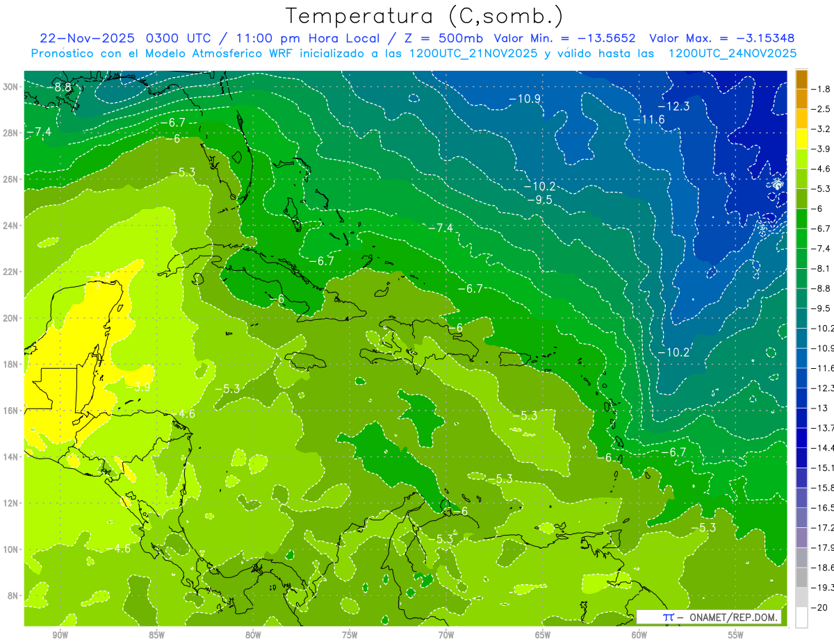This screenshot has height=644, width=834.
Task: Click the 'Valor Max. = -3.15348' text
Action: [721, 38]
